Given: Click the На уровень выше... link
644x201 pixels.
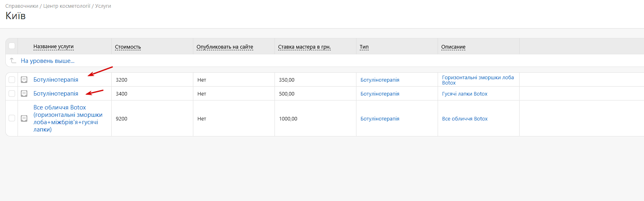Looking at the screenshot, I should click(x=47, y=61).
